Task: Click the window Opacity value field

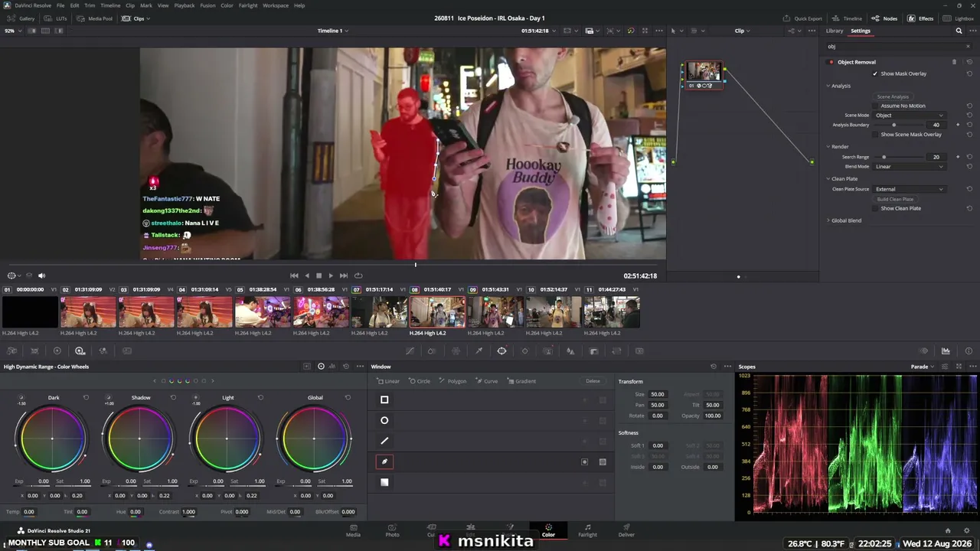Action: [712, 416]
